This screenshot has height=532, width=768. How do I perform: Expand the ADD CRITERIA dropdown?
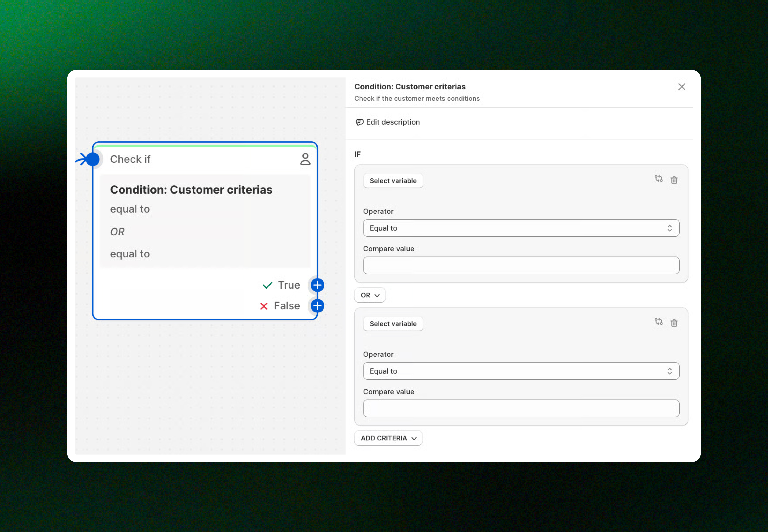[388, 438]
